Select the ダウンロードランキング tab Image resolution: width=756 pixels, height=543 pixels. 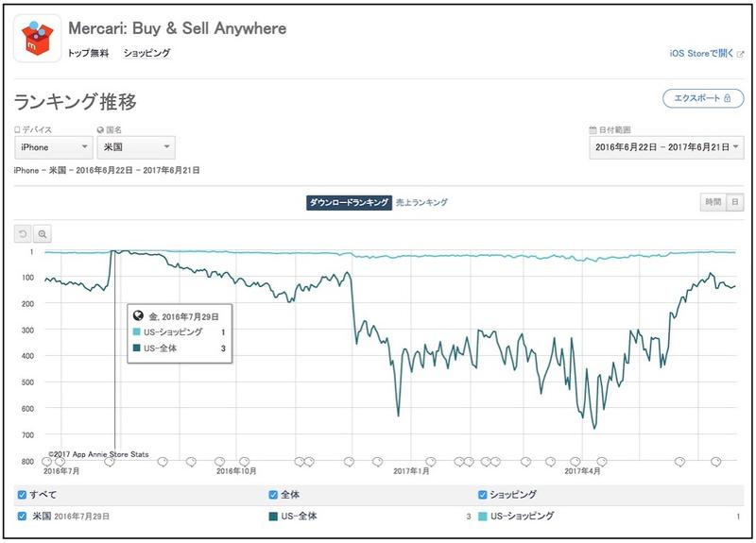[348, 202]
